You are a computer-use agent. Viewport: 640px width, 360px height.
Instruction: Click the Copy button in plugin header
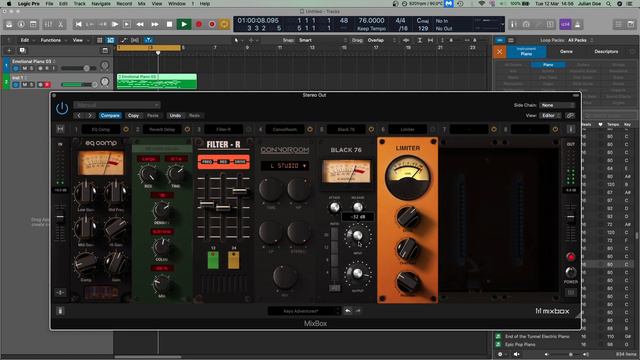pyautogui.click(x=133, y=116)
